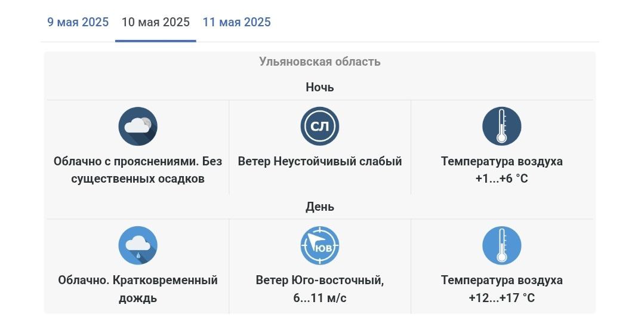Switch to the 9 мая 2025 tab

click(x=78, y=21)
